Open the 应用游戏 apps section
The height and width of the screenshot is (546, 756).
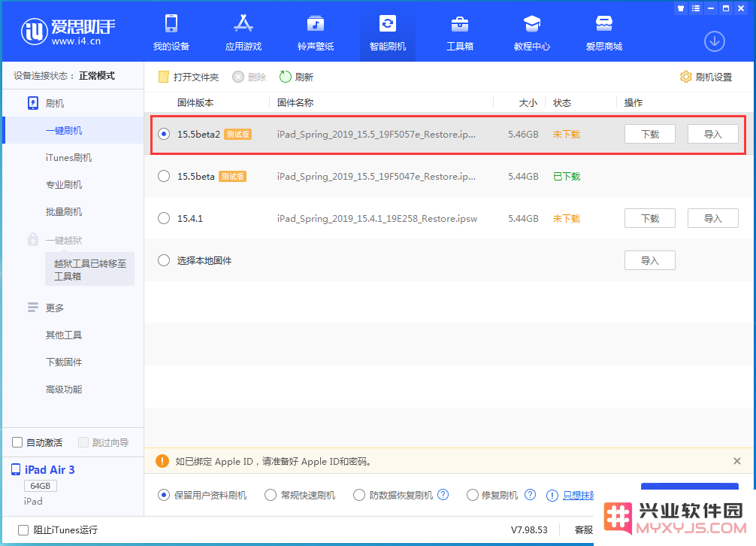(x=243, y=32)
